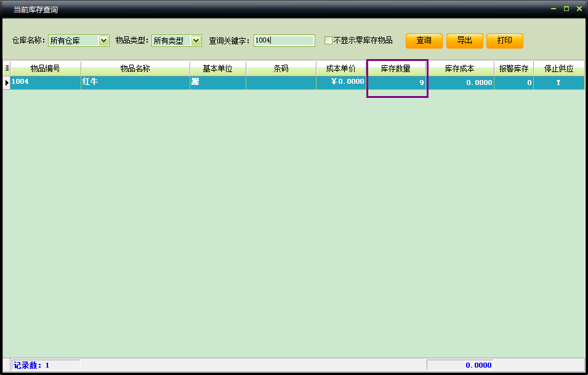Select the row indicator arrow for 1004
Screen dimensions: 588x375
(7, 83)
